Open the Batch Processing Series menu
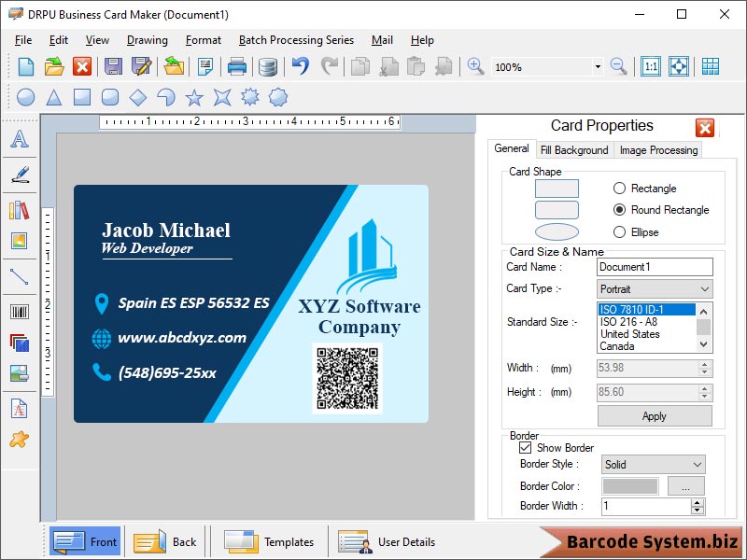747x560 pixels. [296, 40]
